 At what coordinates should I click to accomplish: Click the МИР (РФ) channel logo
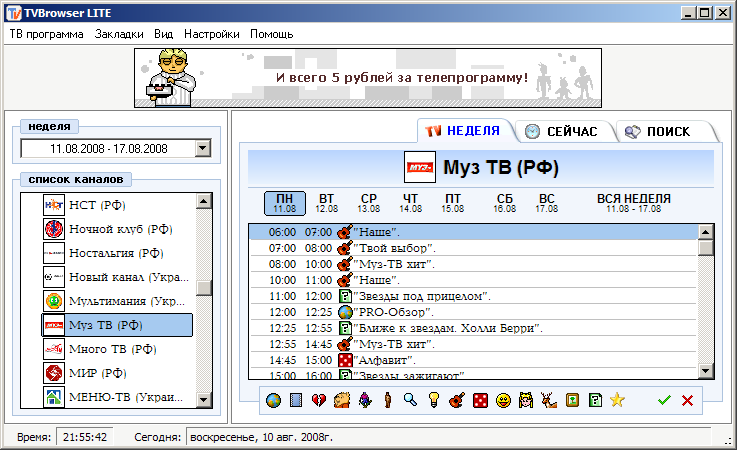tap(54, 373)
